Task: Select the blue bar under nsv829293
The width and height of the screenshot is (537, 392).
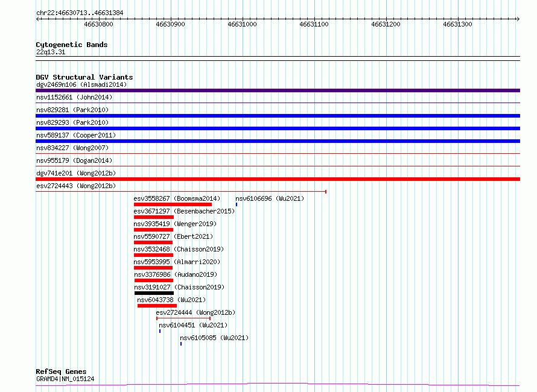Action: click(x=278, y=128)
